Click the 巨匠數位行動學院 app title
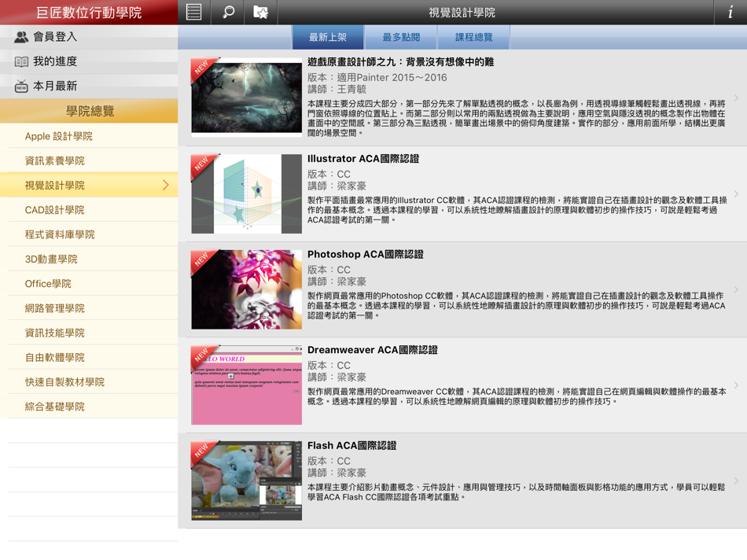Screen dimensions: 747x560 coord(89,13)
